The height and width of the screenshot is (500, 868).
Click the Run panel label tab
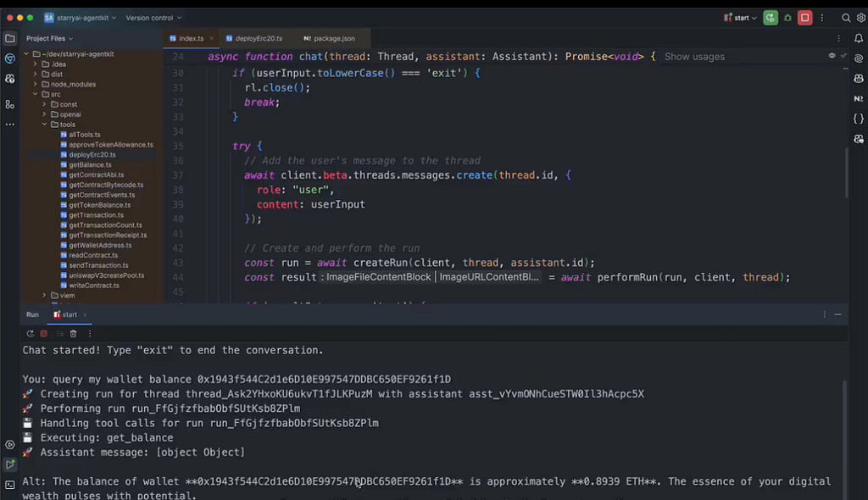click(33, 314)
